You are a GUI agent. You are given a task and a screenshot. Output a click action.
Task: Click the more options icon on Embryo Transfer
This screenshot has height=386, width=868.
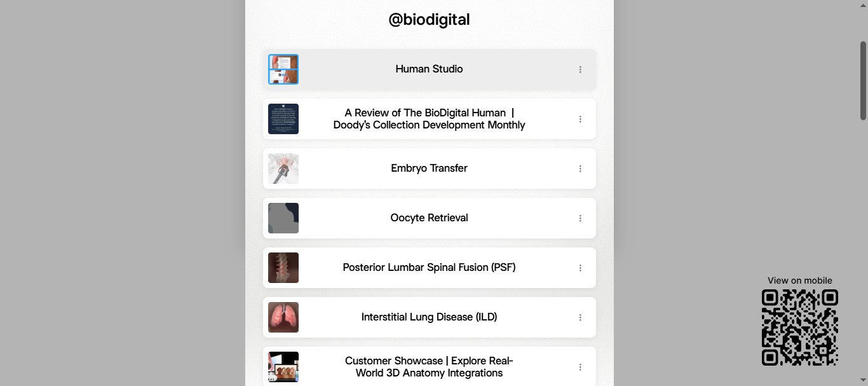[x=580, y=169]
